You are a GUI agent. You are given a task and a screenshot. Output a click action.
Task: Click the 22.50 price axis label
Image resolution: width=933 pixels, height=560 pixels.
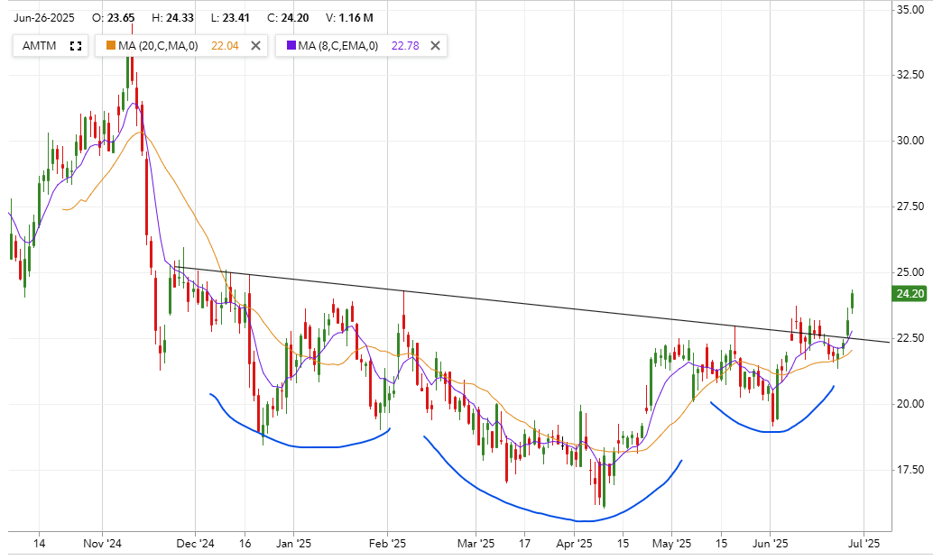point(910,338)
